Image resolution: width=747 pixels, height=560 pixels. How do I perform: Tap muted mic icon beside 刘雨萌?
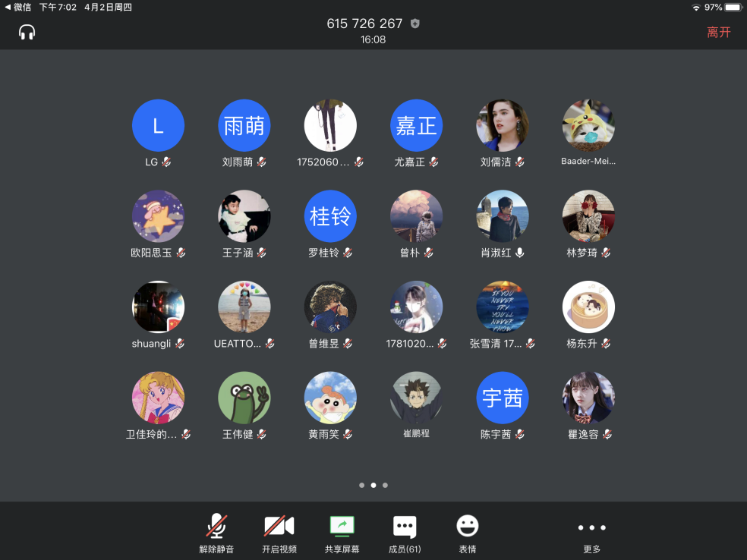point(262,162)
